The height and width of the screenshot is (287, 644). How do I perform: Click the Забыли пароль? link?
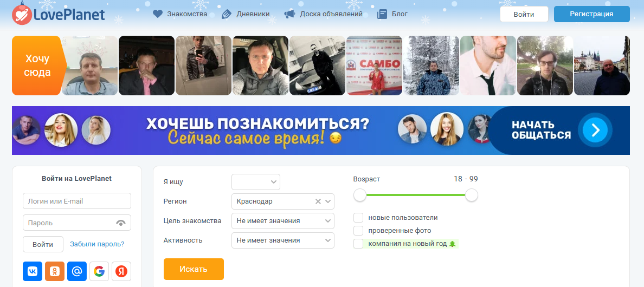[x=97, y=244]
